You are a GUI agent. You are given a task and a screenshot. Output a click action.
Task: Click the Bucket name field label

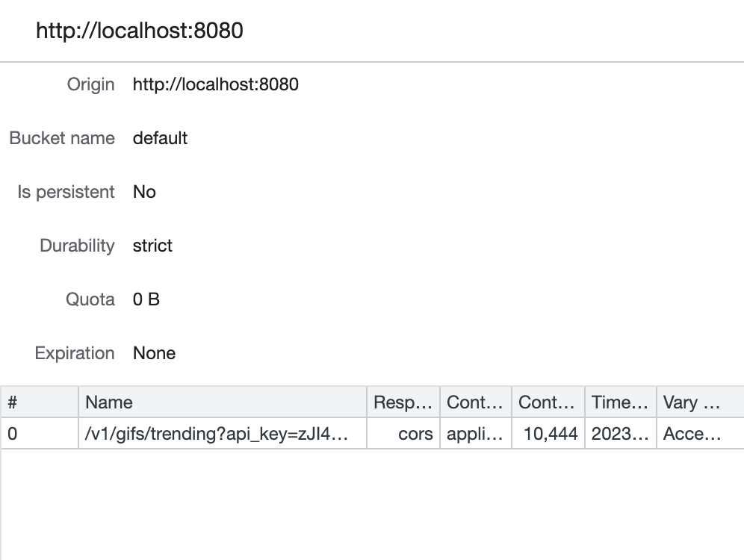pos(62,138)
